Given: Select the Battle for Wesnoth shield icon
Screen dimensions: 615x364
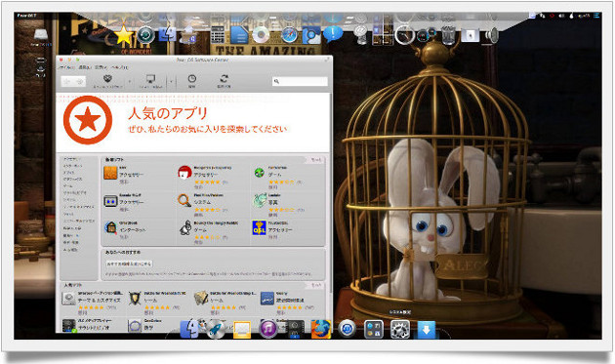Looking at the screenshot, I should (x=135, y=299).
